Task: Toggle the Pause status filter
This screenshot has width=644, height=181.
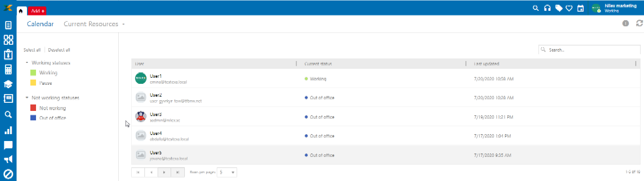Action: tap(45, 83)
